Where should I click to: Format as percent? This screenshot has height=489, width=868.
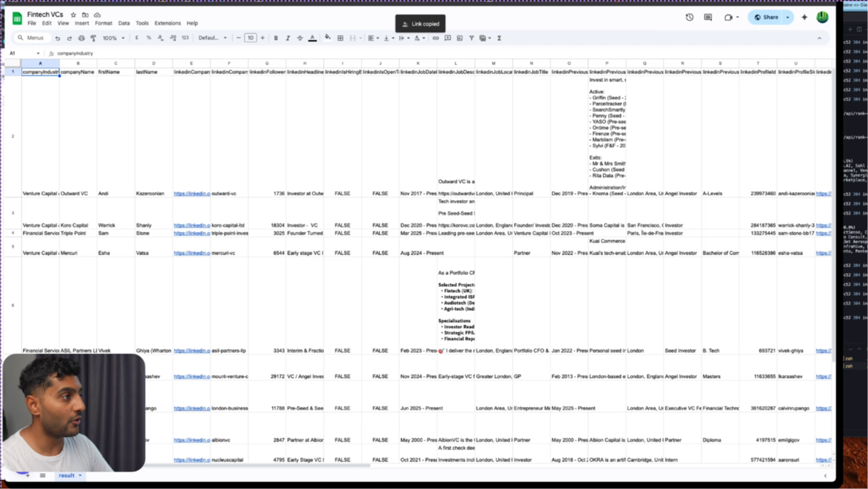click(149, 38)
